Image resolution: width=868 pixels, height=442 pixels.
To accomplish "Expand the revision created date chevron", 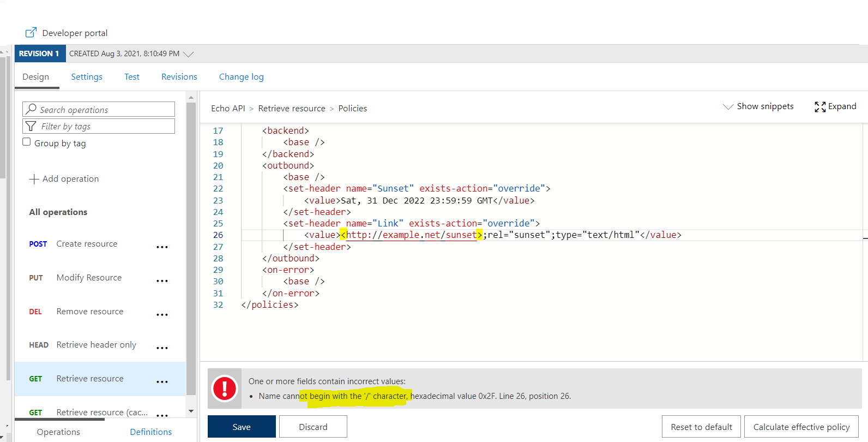I will tap(189, 54).
